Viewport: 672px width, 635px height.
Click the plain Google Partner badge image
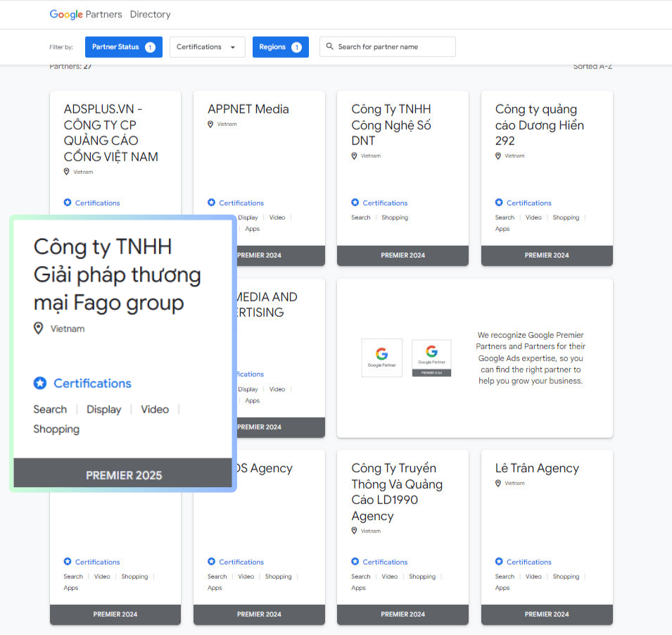[x=382, y=358]
